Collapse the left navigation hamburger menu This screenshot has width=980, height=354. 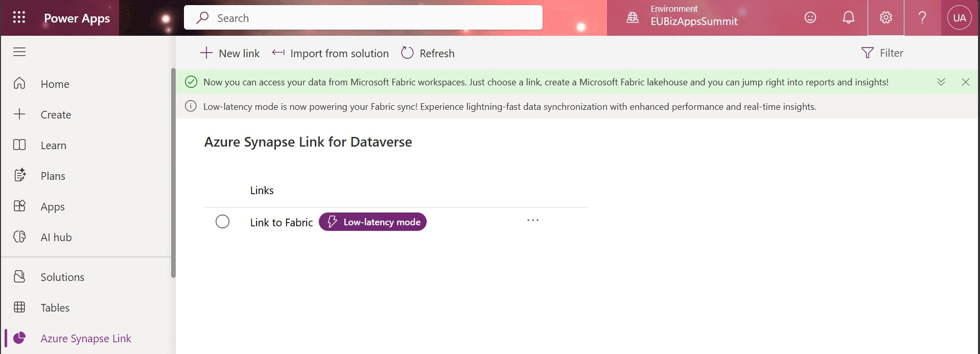click(19, 52)
